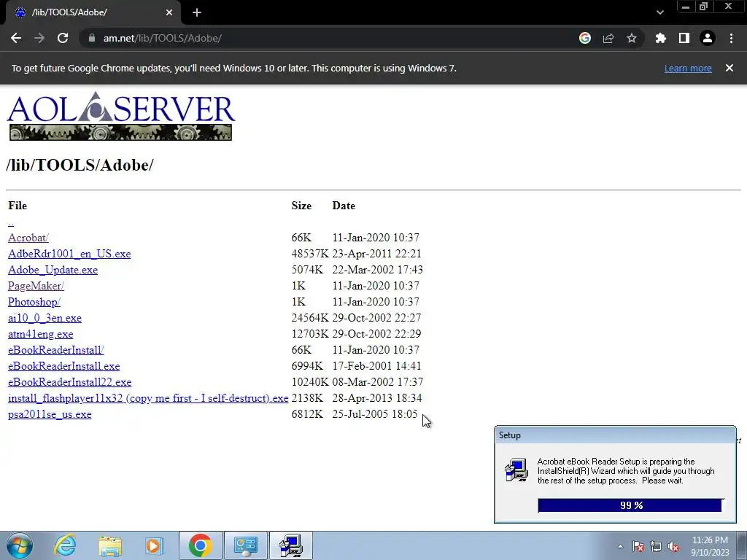Image resolution: width=747 pixels, height=560 pixels.
Task: Open the Control Panel taskbar item
Action: pos(245,545)
